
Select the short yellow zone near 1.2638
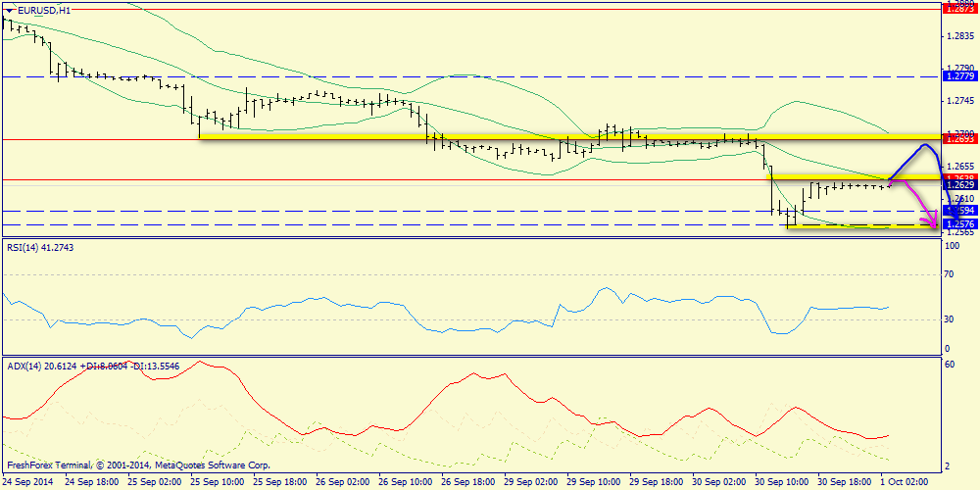coord(853,176)
